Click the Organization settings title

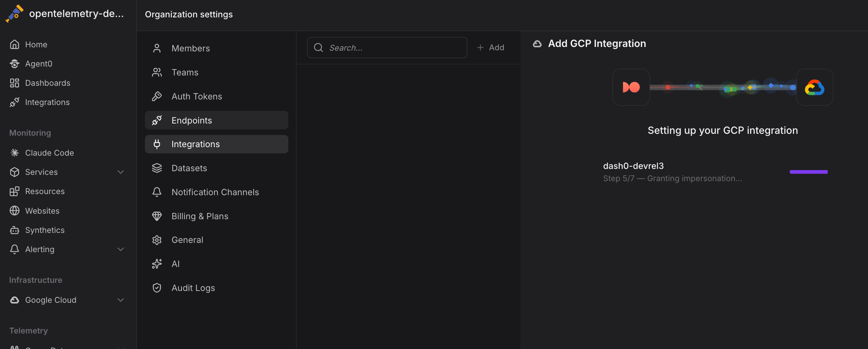[x=189, y=14]
